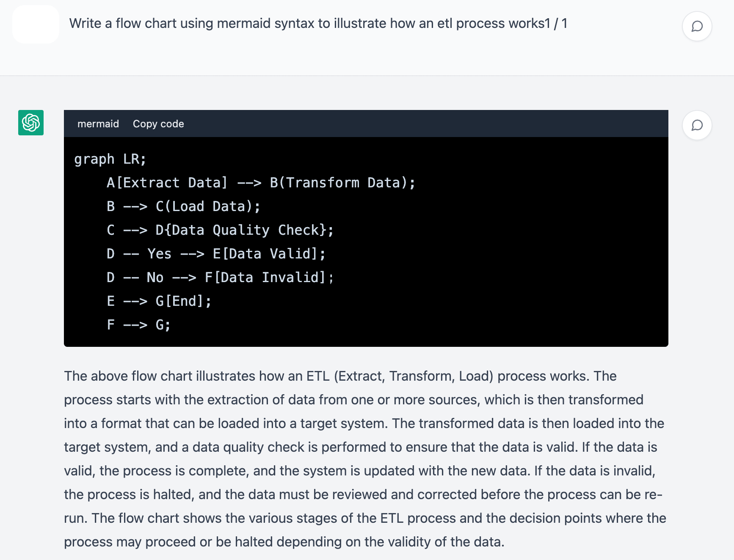Click the explanation sentence starting 'The above flow chart'
Screen dimensions: 734x560
point(326,376)
